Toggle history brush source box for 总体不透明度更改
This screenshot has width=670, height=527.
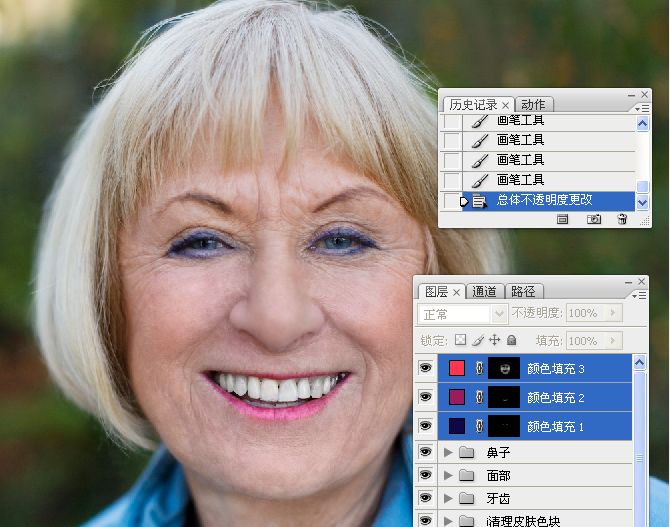click(x=451, y=201)
